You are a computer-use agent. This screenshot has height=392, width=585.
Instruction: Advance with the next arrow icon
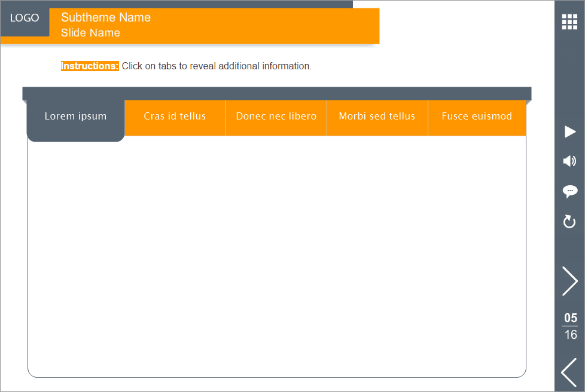569,281
